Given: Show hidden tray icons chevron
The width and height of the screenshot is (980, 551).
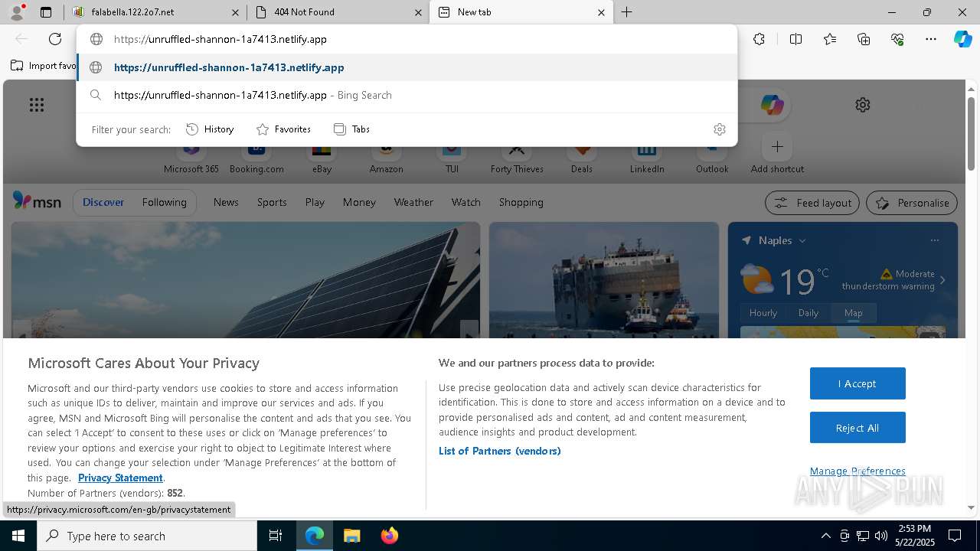Looking at the screenshot, I should pyautogui.click(x=825, y=536).
